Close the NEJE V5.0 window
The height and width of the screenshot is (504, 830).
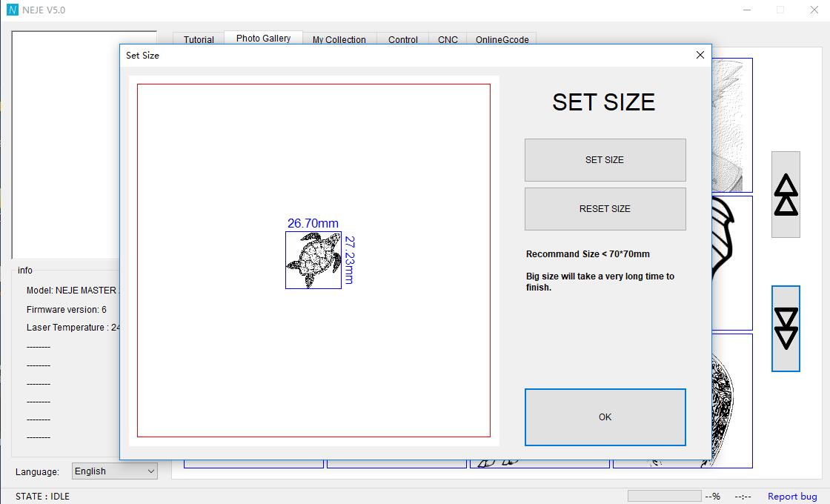pos(814,10)
